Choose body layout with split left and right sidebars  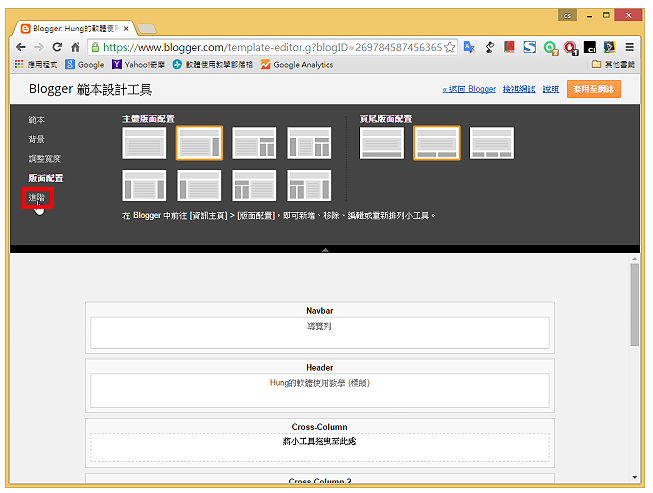pyautogui.click(x=309, y=186)
